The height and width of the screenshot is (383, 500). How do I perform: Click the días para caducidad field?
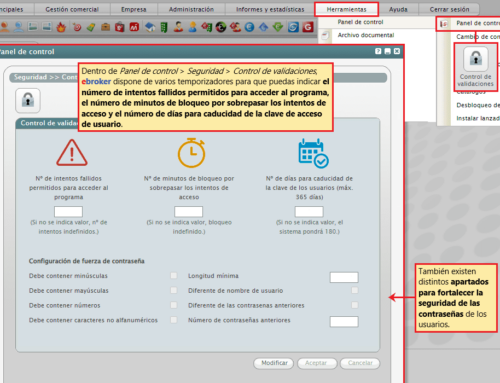click(x=309, y=212)
